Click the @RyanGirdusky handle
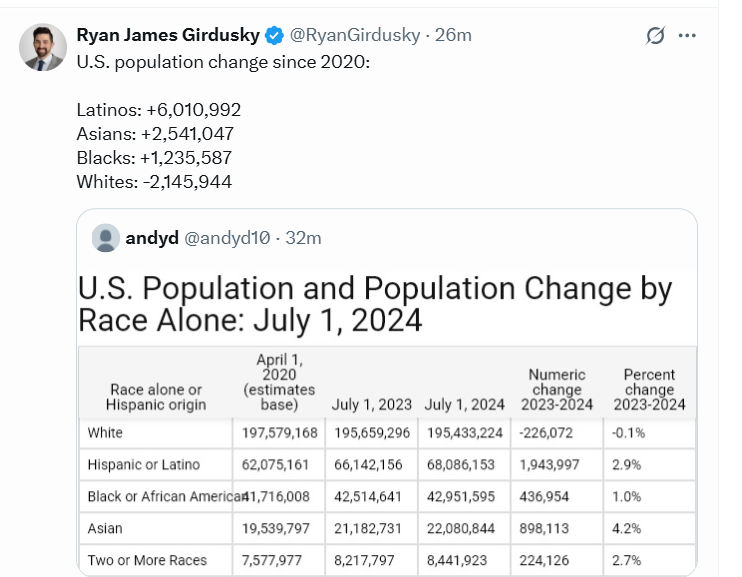This screenshot has height=577, width=742. coord(353,36)
